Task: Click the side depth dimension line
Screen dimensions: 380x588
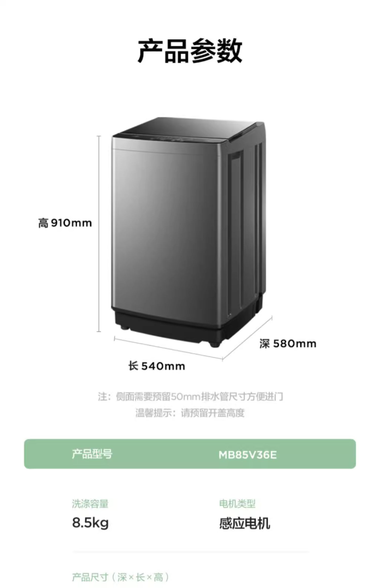Action: 248,338
